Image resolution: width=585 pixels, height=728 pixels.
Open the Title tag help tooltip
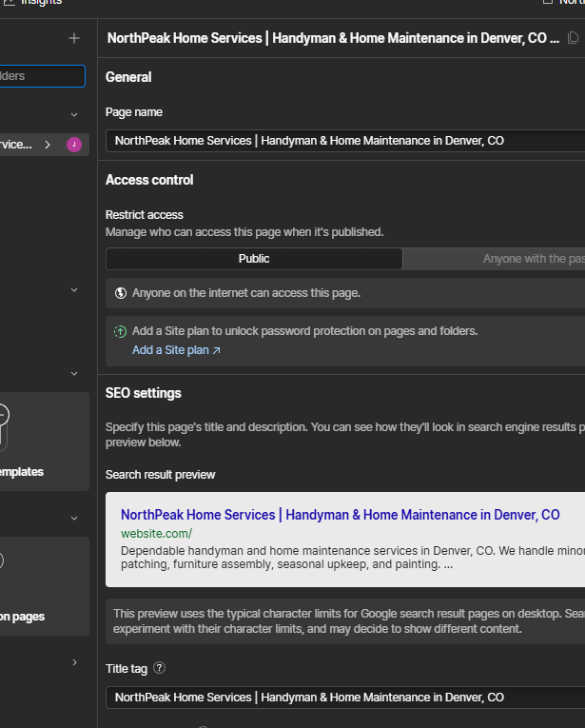pyautogui.click(x=159, y=668)
